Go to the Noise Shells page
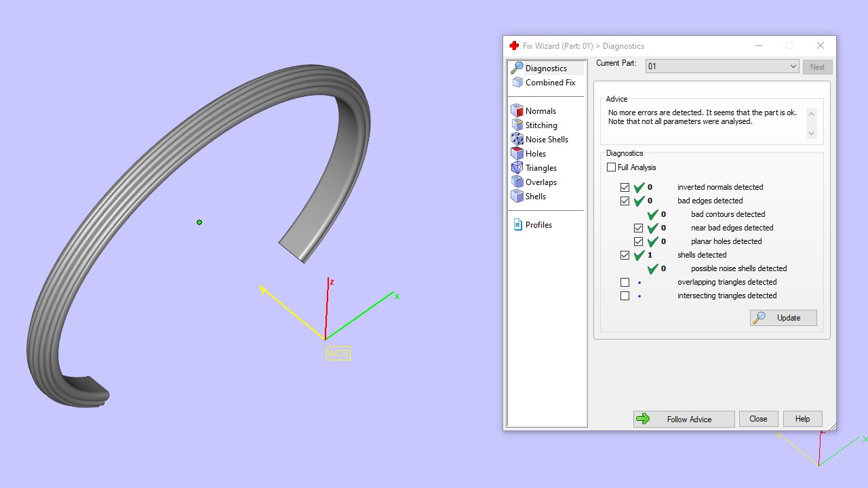 pyautogui.click(x=547, y=139)
